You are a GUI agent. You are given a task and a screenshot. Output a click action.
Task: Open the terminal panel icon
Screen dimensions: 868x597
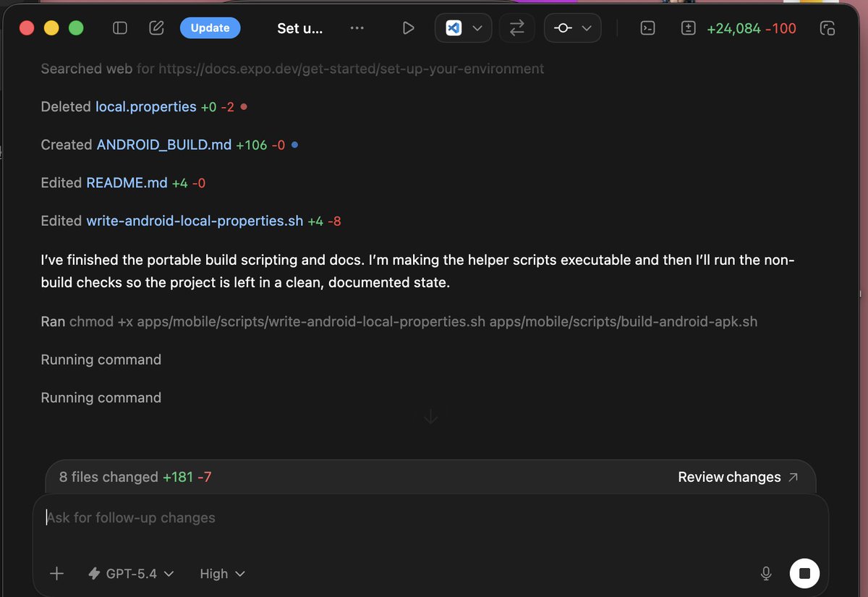(x=649, y=28)
